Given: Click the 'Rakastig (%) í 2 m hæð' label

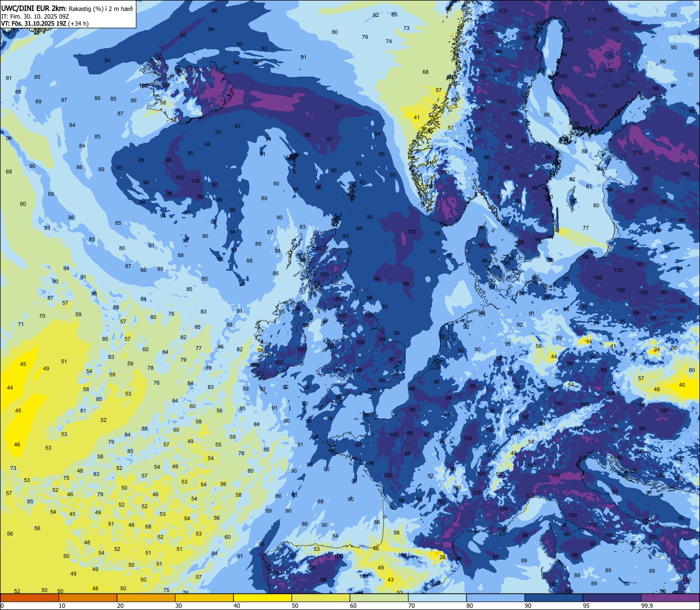Looking at the screenshot, I should click(101, 9).
